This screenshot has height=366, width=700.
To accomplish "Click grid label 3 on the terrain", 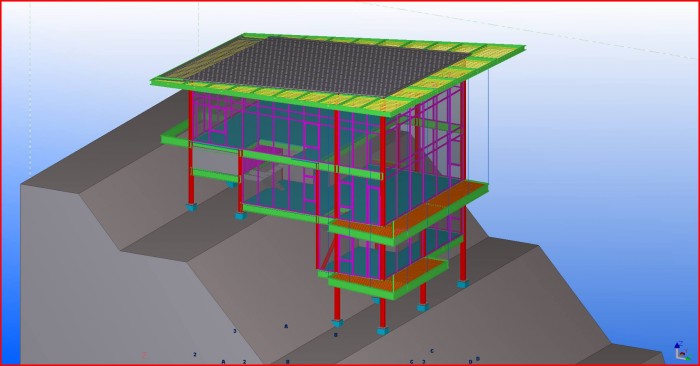I will (x=234, y=331).
